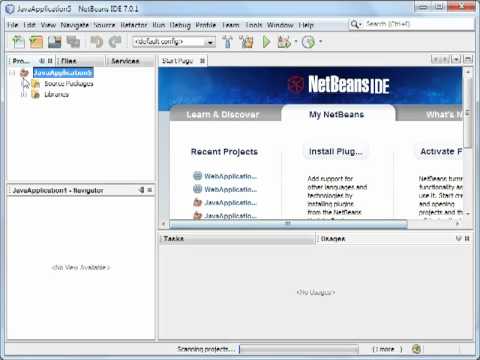Close the Start Page tab
This screenshot has width=480, height=360.
202,61
